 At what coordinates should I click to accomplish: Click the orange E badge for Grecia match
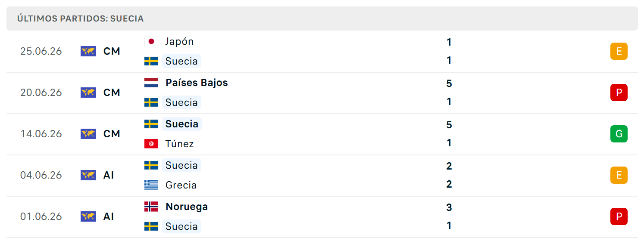coord(619,175)
